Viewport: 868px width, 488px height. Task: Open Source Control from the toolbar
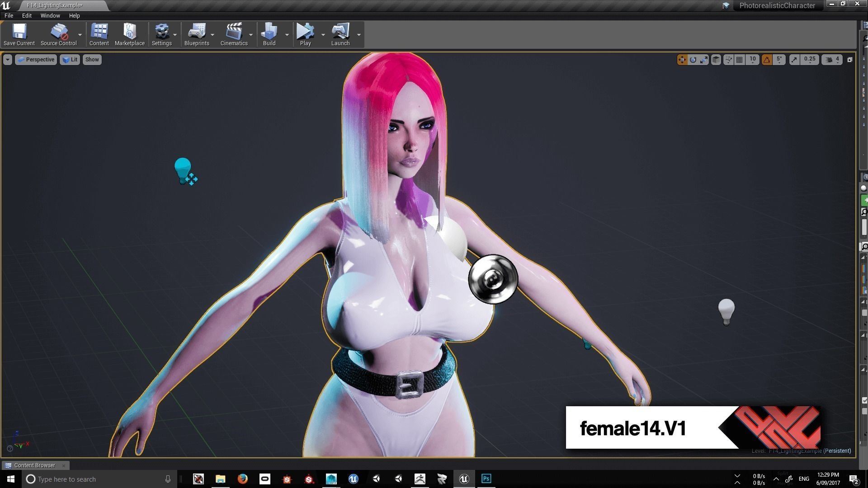tap(59, 34)
